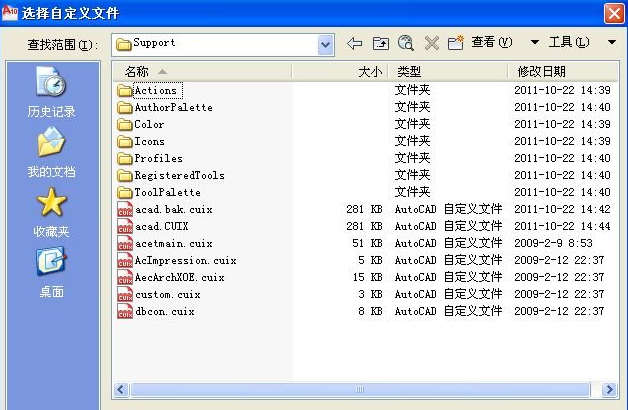Viewport: 628px width, 410px height.
Task: Open the Desktop (桌面) shortcut
Action: click(51, 272)
